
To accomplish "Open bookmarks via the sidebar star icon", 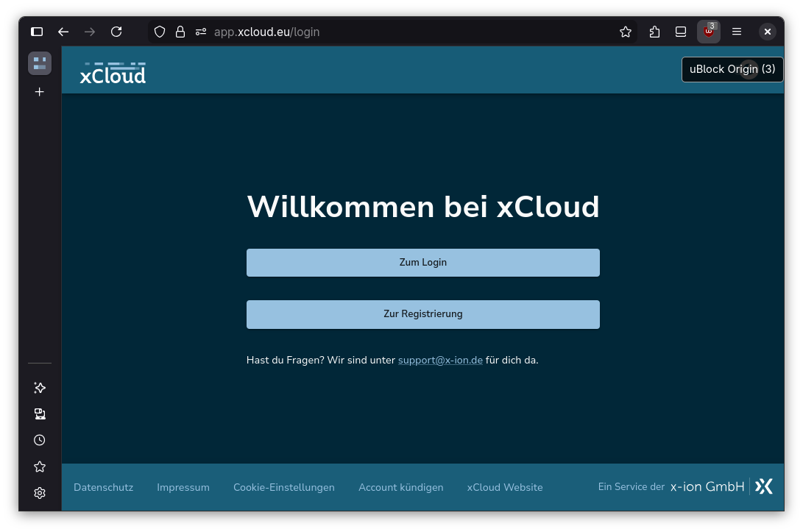I will [x=39, y=467].
